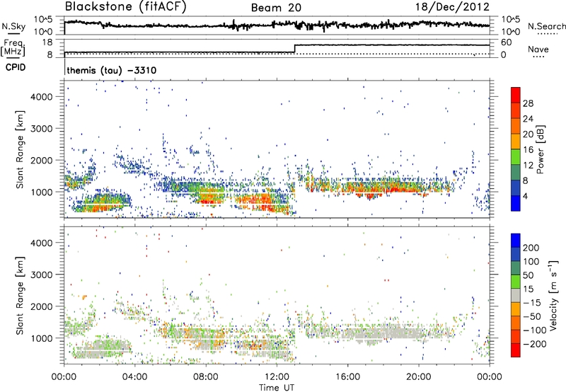Click the 'Time UT' axis title
Screen dimensions: 566x392
pos(277,387)
